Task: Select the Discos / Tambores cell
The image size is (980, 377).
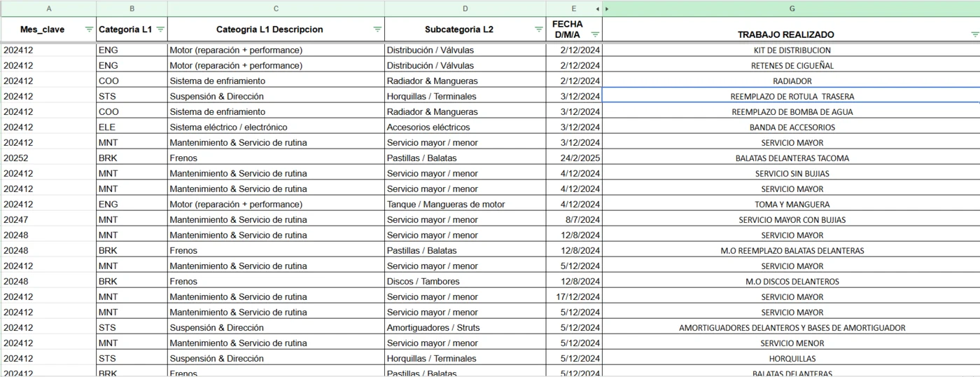Action: click(465, 282)
